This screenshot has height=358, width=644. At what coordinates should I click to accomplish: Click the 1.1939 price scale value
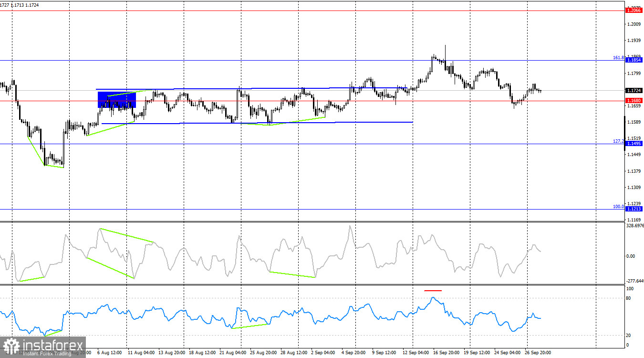(634, 41)
